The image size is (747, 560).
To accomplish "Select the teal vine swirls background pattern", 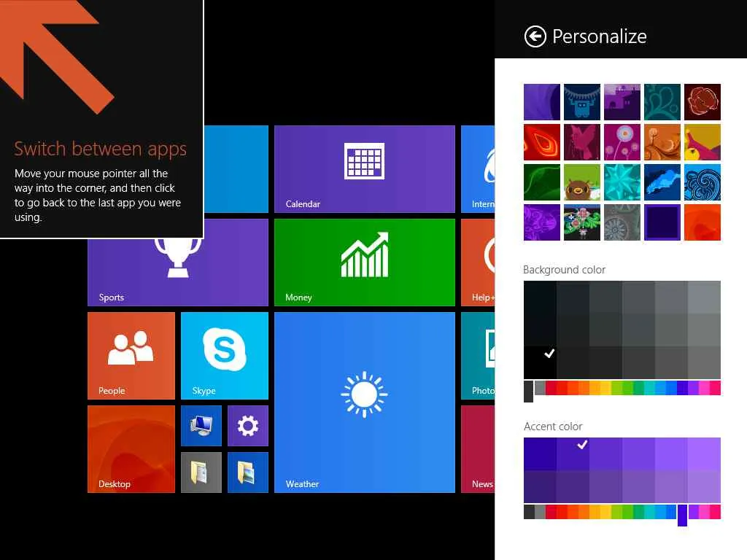I will 662,102.
